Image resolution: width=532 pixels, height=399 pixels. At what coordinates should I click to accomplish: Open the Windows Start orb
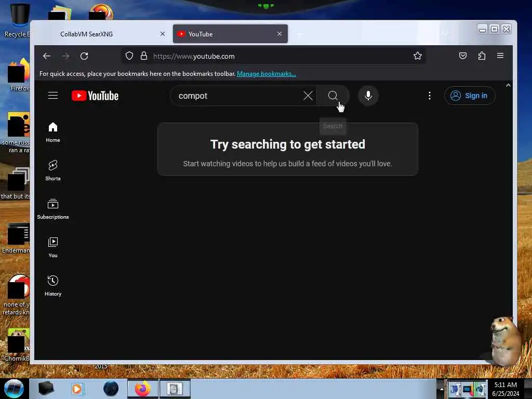pyautogui.click(x=14, y=389)
